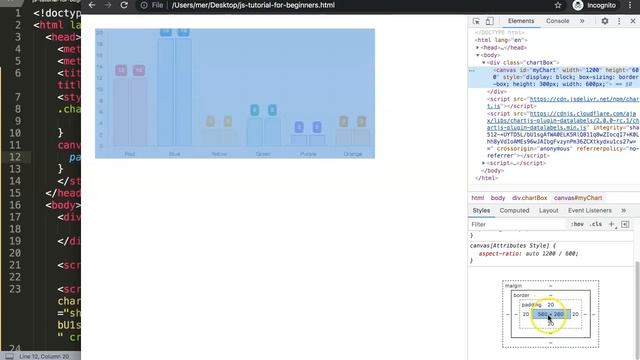
Task: Select the closing div tag row
Action: [497, 92]
